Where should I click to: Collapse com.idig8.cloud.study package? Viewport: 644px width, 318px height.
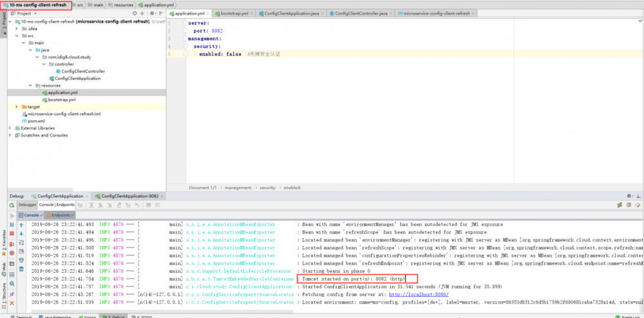(37, 57)
